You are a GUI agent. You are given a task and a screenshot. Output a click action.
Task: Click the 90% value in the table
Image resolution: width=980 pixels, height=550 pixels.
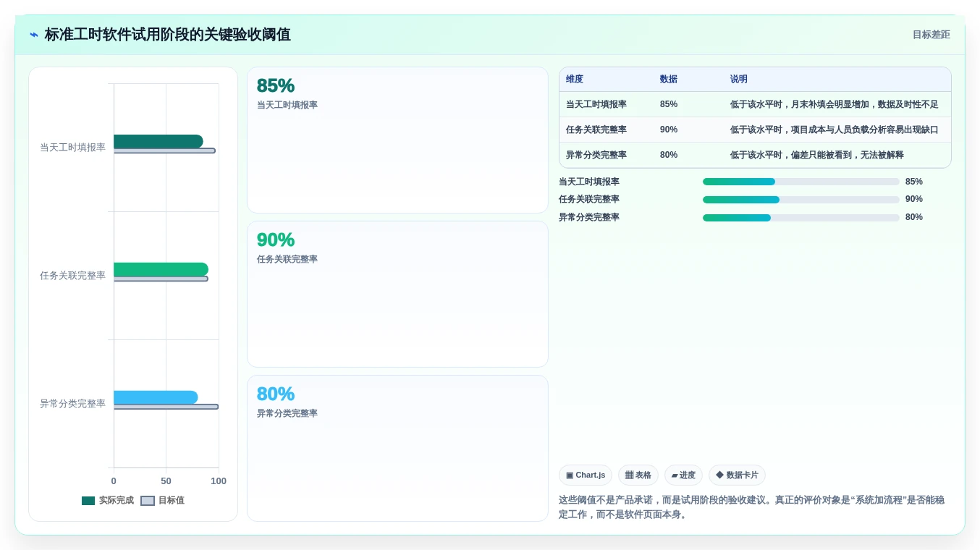tap(669, 130)
